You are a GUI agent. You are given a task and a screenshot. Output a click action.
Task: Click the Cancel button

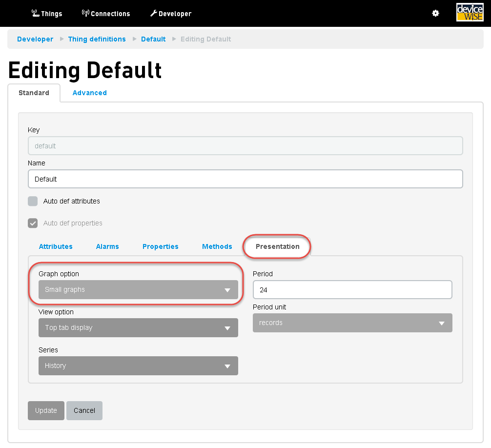point(84,410)
